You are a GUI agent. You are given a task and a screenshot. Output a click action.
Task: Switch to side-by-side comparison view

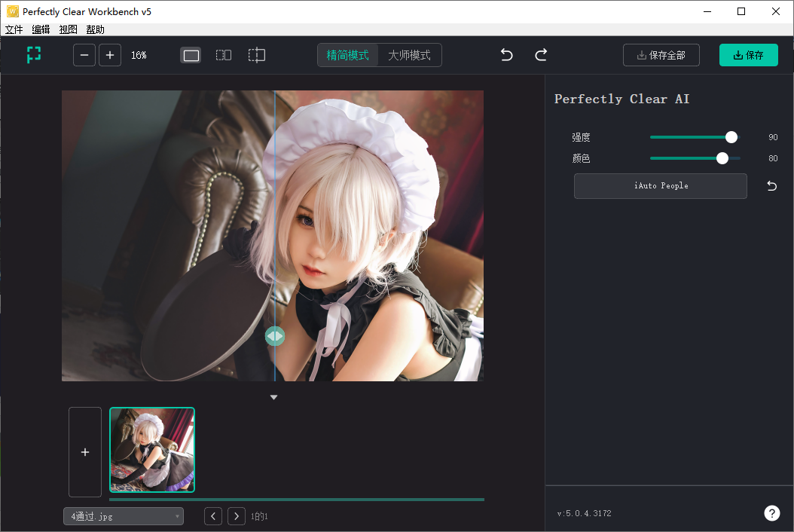[x=224, y=55]
